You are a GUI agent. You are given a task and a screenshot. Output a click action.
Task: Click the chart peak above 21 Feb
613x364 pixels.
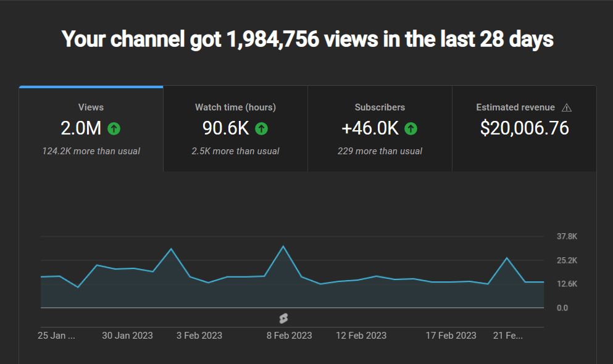(507, 258)
